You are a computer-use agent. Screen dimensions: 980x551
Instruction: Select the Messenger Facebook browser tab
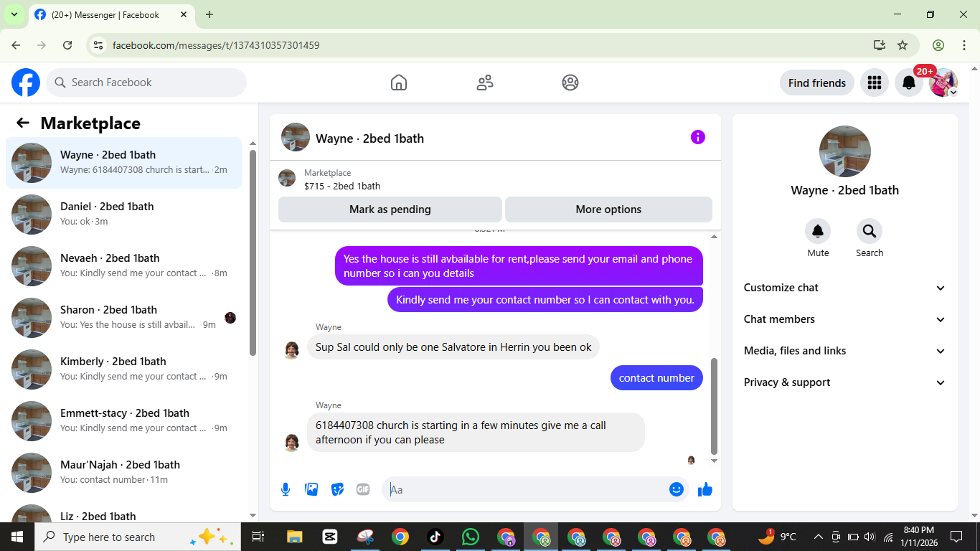pyautogui.click(x=113, y=14)
